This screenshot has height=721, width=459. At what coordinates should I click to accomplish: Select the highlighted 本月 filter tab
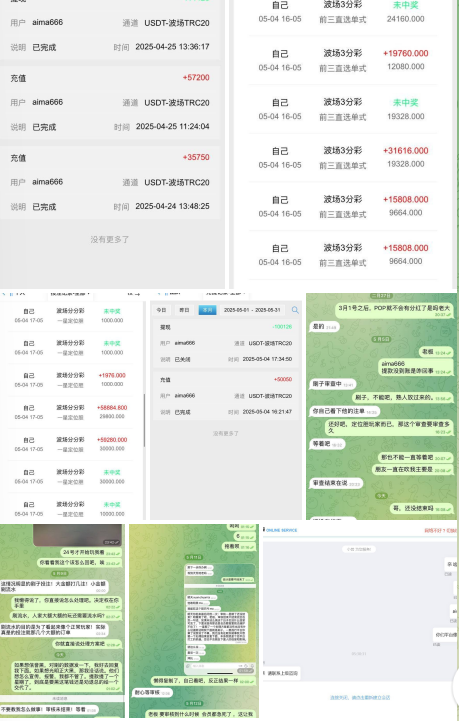click(207, 310)
